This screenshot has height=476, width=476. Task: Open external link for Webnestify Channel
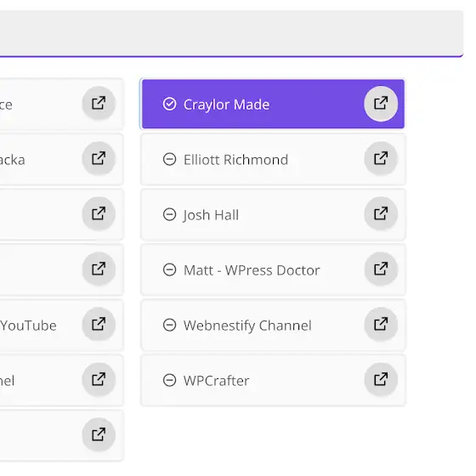point(381,325)
